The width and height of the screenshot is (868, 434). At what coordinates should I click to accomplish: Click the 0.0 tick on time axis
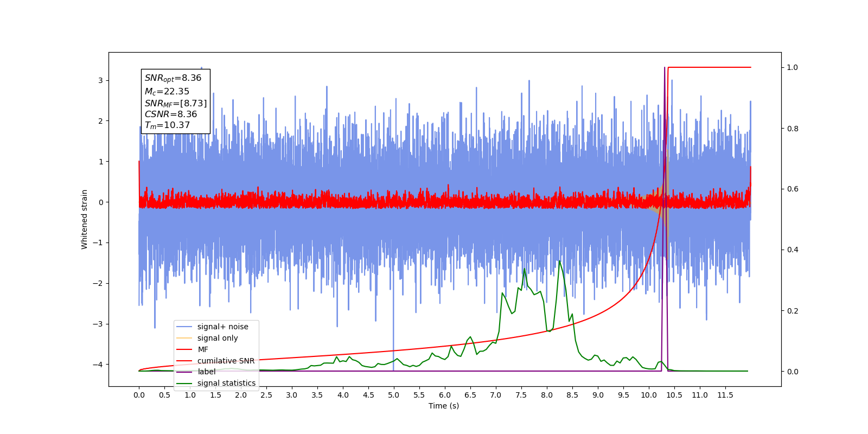pos(139,395)
